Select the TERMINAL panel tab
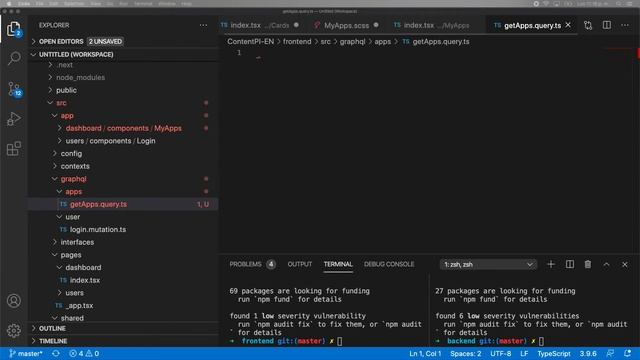 [x=338, y=264]
